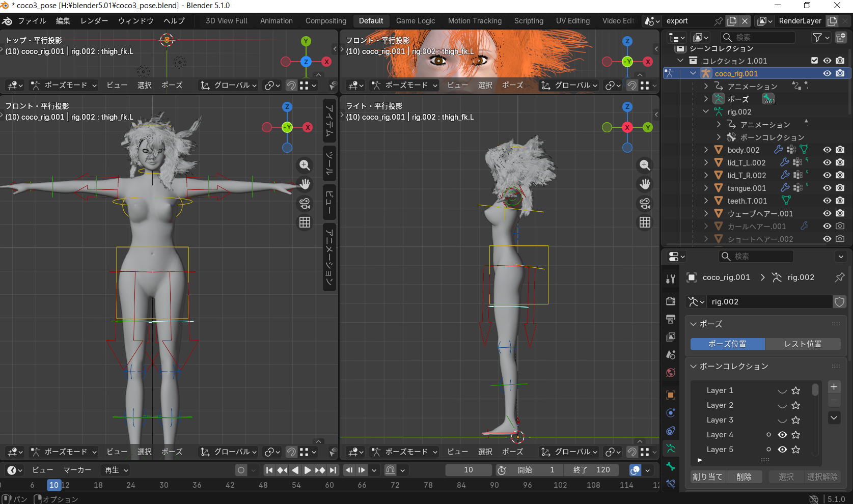Click the pan hand icon in front viewport
The height and width of the screenshot is (504, 853).
point(305,184)
